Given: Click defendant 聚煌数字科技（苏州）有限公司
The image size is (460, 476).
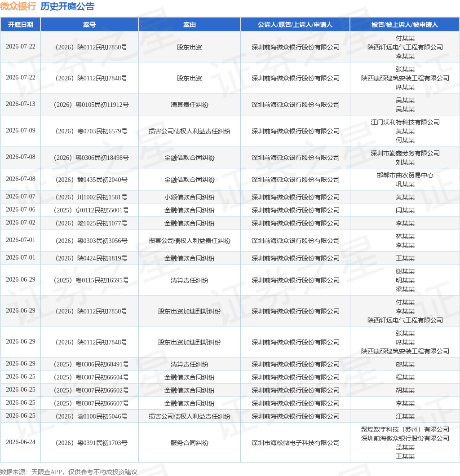Looking at the screenshot, I should click(x=405, y=429).
